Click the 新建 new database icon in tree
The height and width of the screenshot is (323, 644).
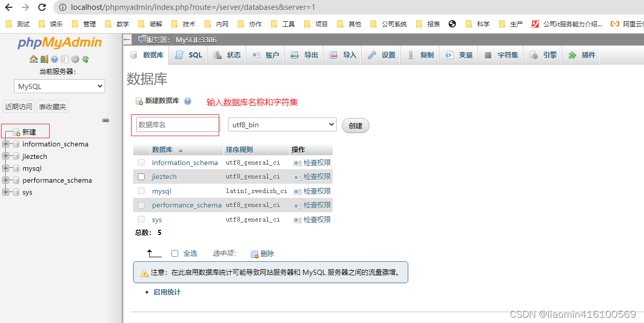coord(16,133)
